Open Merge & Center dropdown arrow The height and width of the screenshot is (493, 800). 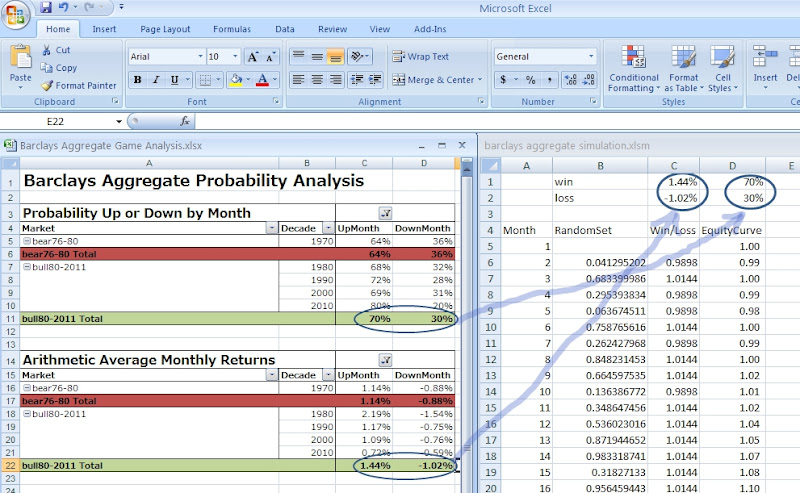(480, 80)
